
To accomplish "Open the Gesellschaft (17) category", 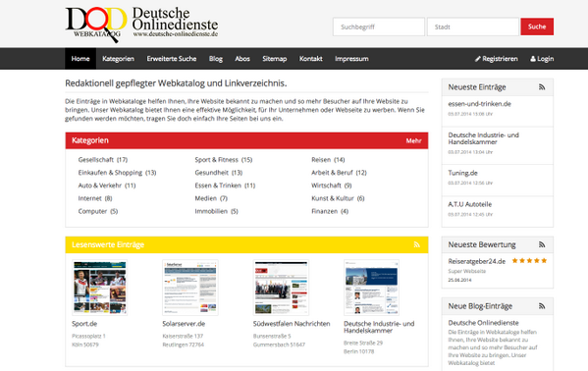I will click(103, 160).
